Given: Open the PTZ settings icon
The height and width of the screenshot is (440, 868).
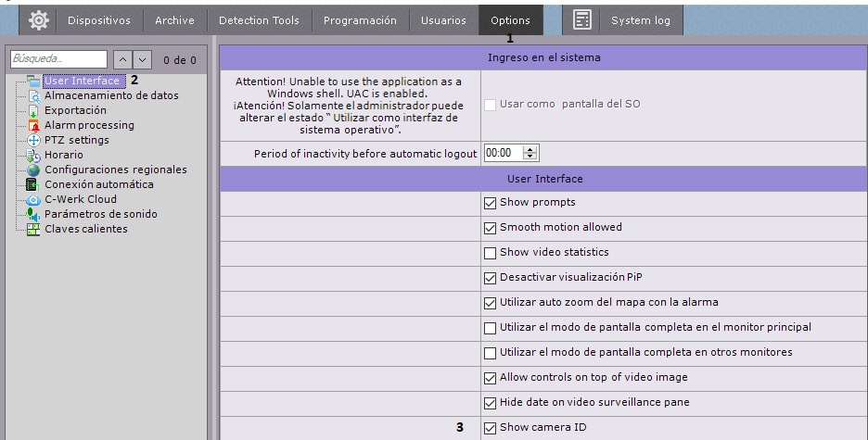Looking at the screenshot, I should point(34,140).
